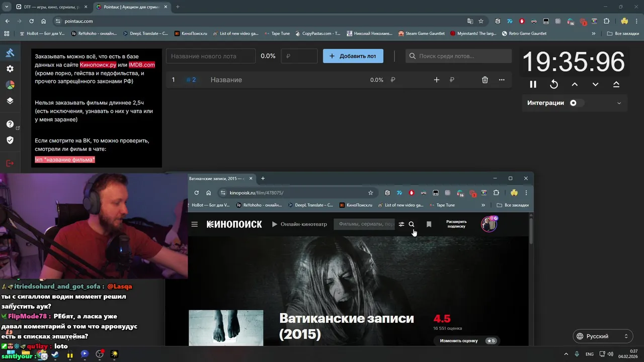The height and width of the screenshot is (362, 644).
Task: Click the plus icon in lot row 1
Action: coord(437,80)
